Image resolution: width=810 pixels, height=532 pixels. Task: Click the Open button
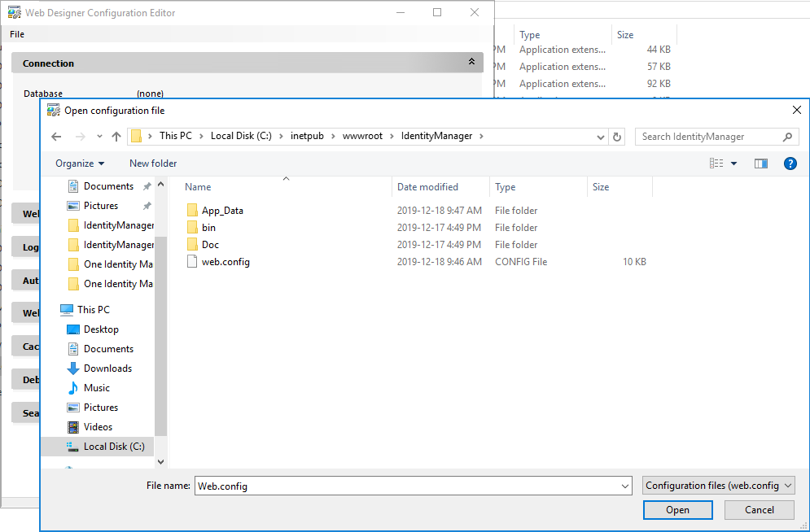point(677,510)
